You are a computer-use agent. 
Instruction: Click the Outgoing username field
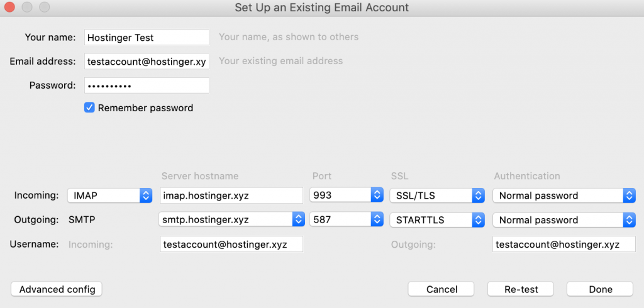pos(564,244)
